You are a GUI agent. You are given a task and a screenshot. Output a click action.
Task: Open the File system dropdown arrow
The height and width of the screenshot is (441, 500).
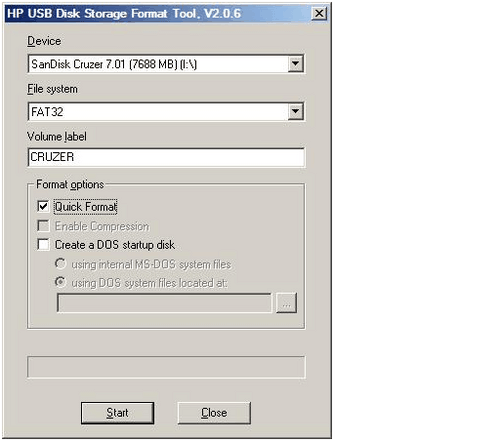pos(295,112)
